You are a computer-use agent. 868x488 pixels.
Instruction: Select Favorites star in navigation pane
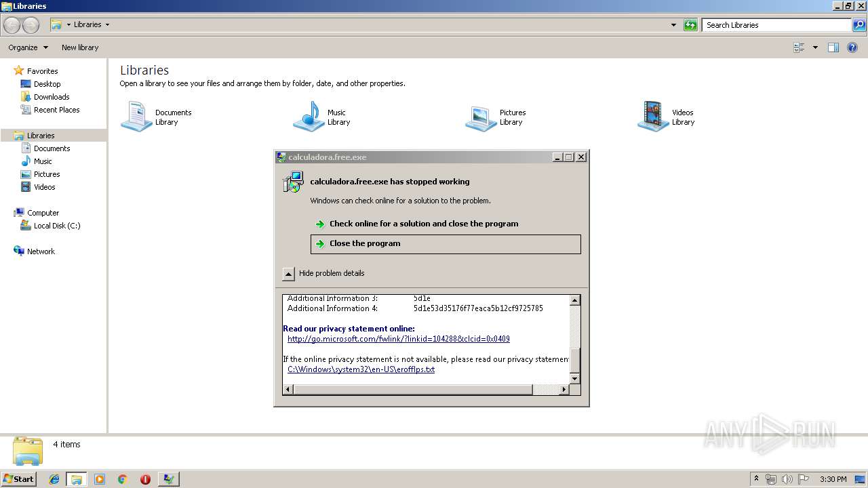point(19,70)
